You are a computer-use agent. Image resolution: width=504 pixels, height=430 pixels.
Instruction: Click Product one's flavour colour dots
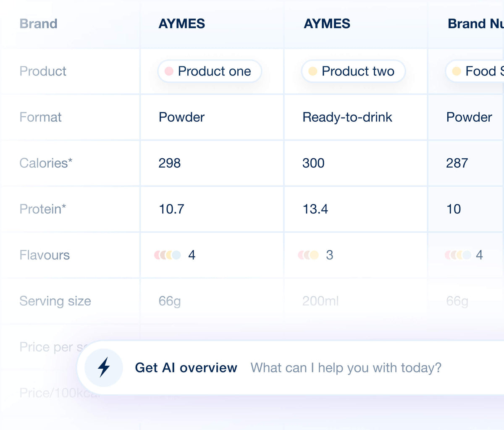point(168,255)
